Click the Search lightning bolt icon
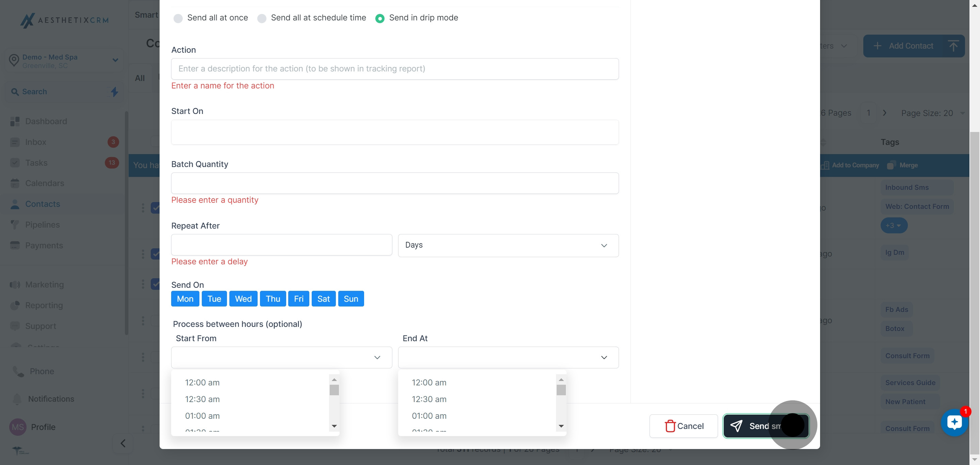 pyautogui.click(x=115, y=92)
